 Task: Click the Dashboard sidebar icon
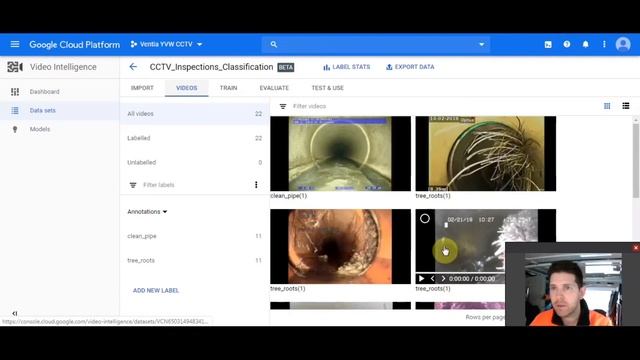tap(15, 91)
